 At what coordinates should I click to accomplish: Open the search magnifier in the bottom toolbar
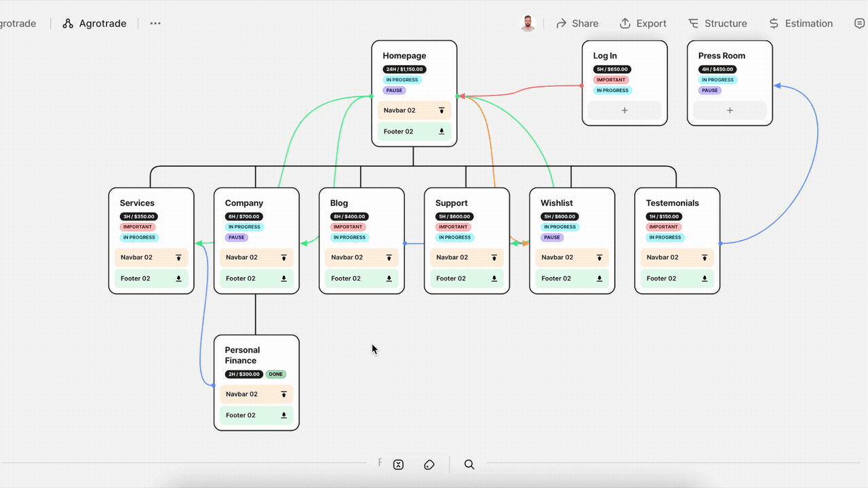click(x=469, y=464)
